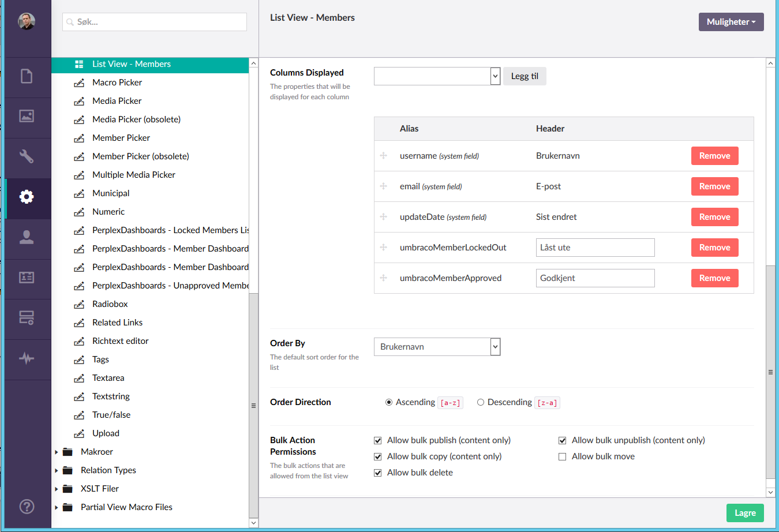Open the Settings wrench icon in sidebar
Image resolution: width=779 pixels, height=532 pixels.
(27, 156)
